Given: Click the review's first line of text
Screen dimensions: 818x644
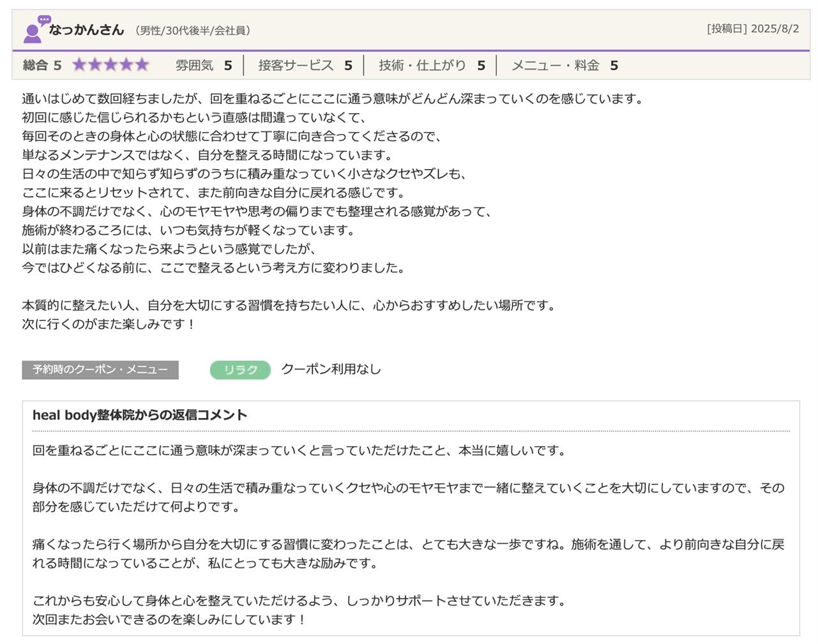Looking at the screenshot, I should click(x=333, y=99).
